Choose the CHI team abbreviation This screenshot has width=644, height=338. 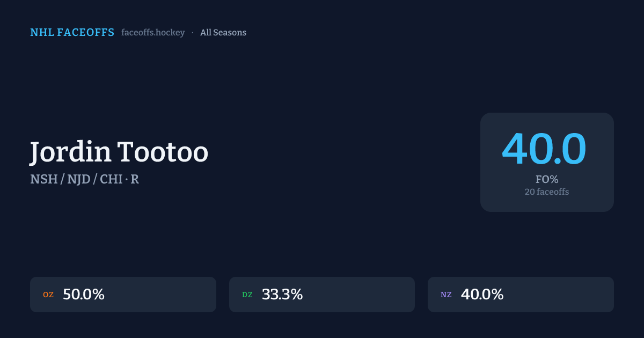point(111,179)
